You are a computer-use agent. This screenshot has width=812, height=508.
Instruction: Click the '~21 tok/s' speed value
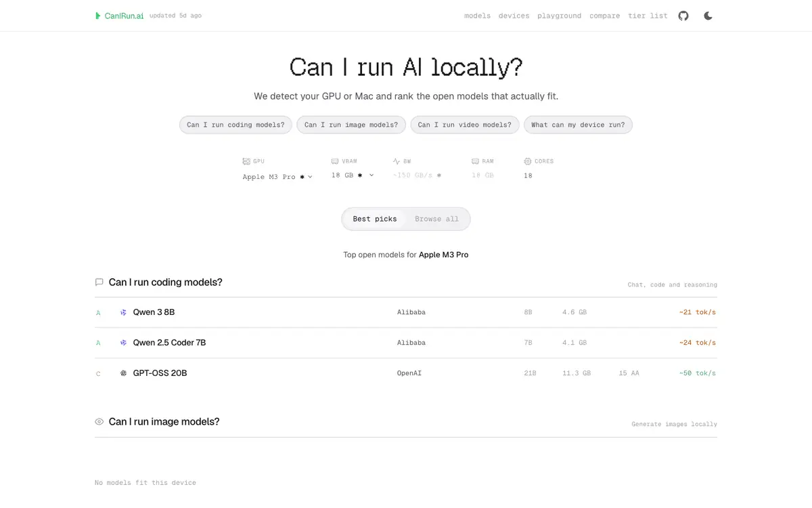tap(697, 312)
